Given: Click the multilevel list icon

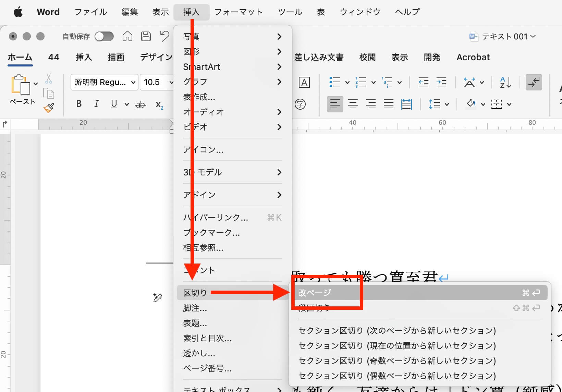Looking at the screenshot, I should click(x=387, y=82).
